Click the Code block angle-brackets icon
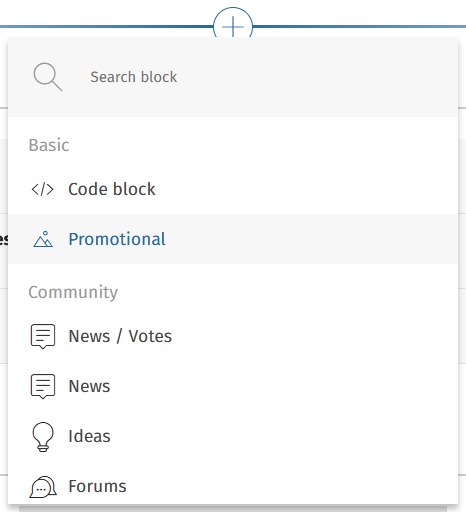466x512 pixels. pos(43,189)
